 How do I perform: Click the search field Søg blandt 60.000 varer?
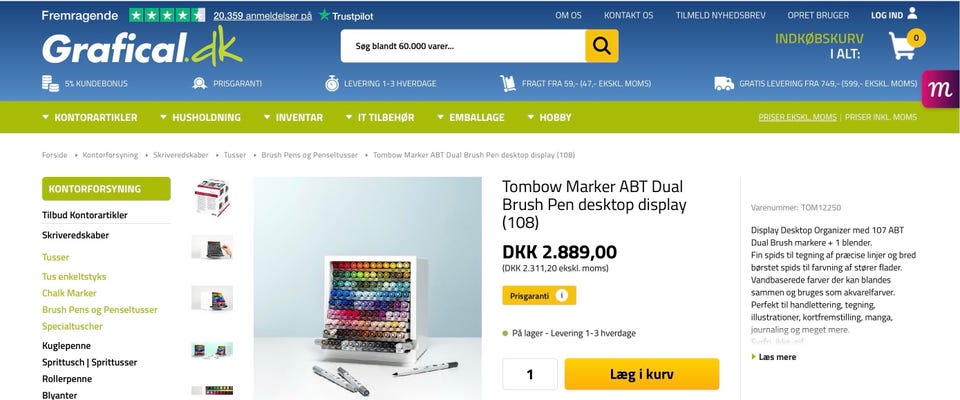click(x=463, y=46)
